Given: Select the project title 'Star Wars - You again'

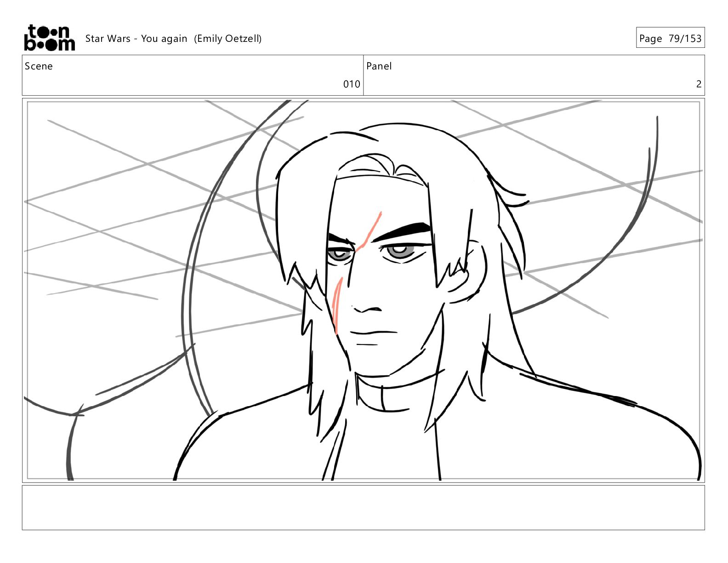Looking at the screenshot, I should point(136,39).
